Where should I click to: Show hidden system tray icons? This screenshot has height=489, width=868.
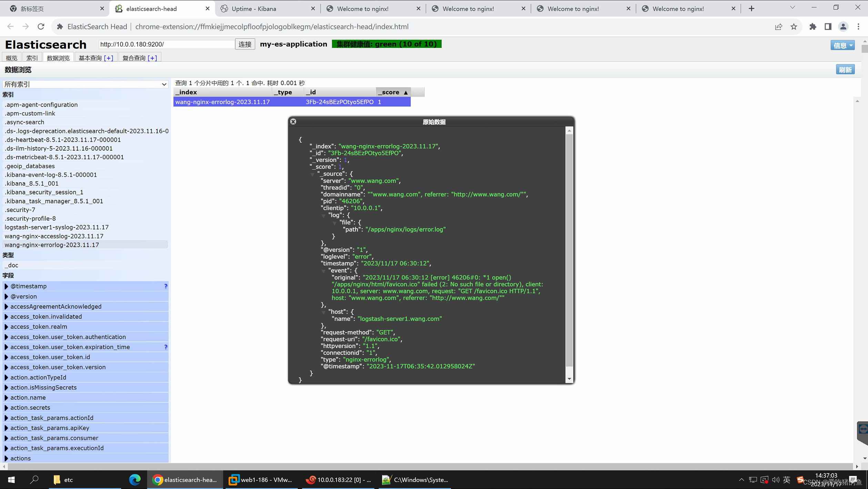pos(741,480)
